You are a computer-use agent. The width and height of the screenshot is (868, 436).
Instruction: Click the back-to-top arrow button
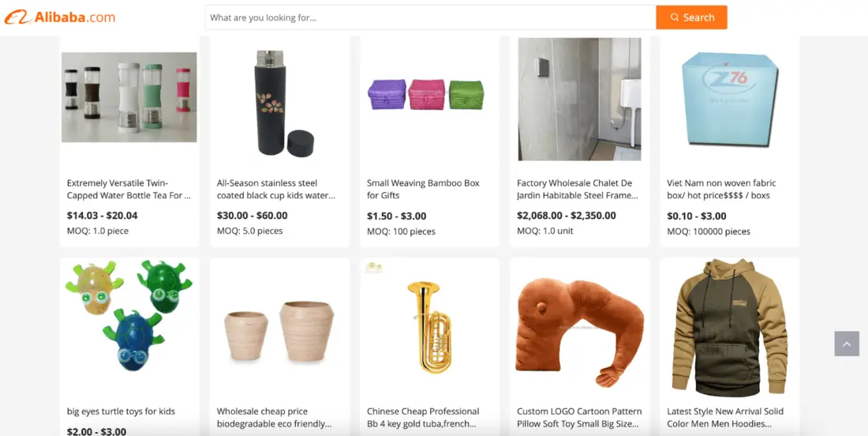(x=847, y=344)
